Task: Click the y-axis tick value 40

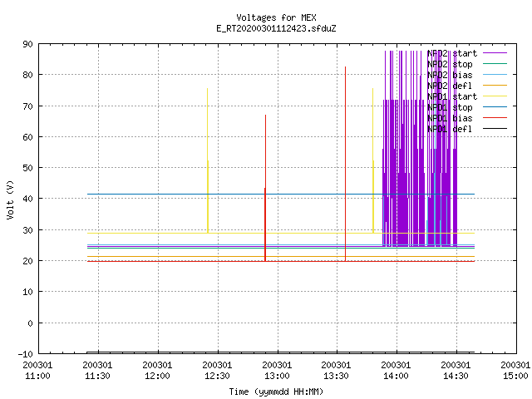Action: (x=27, y=199)
